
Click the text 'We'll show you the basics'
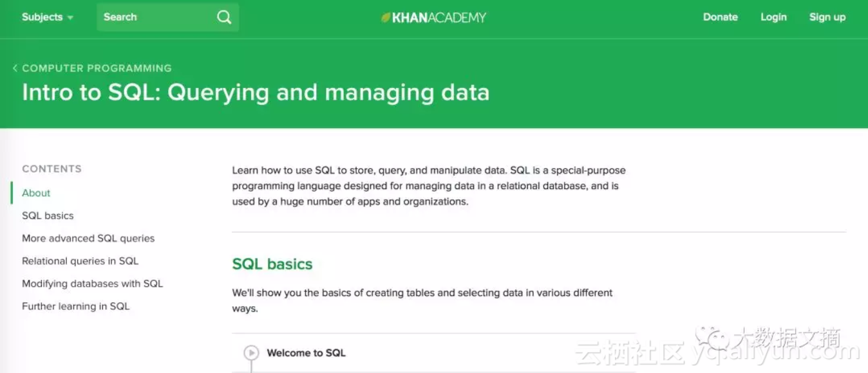(422, 300)
